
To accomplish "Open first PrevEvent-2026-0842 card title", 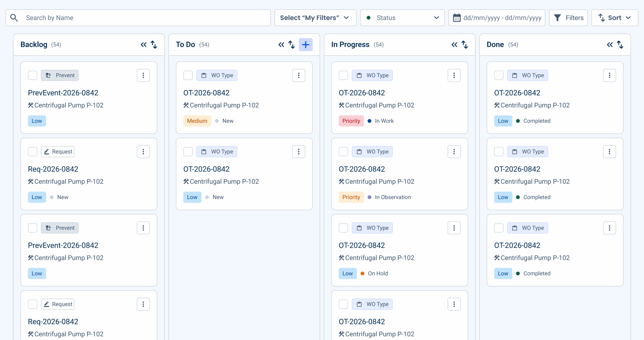I will [x=63, y=93].
